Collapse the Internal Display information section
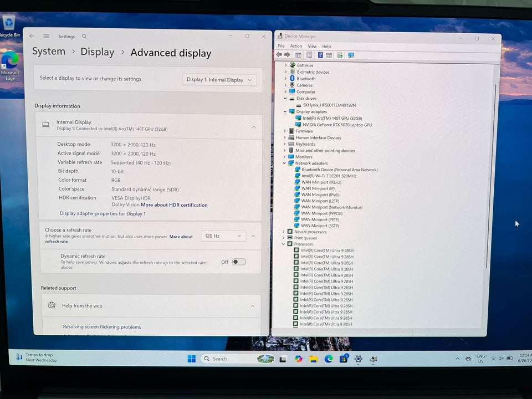Screen dimensions: 532x399 (x=254, y=127)
